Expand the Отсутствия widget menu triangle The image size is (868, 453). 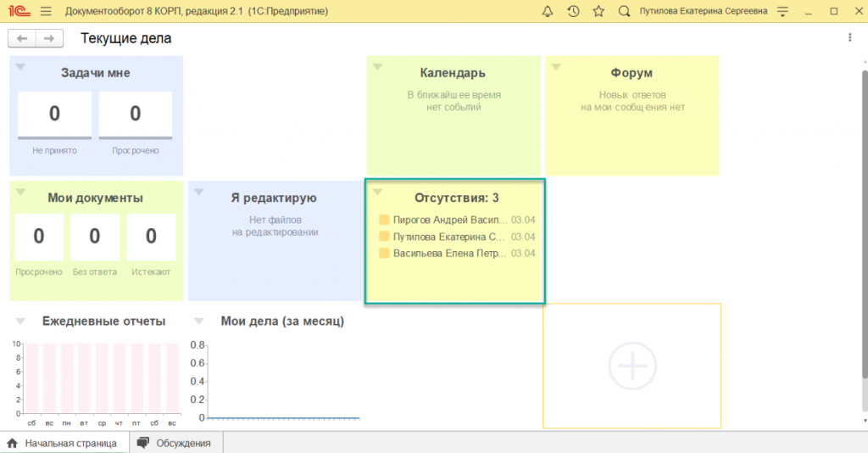(x=378, y=192)
